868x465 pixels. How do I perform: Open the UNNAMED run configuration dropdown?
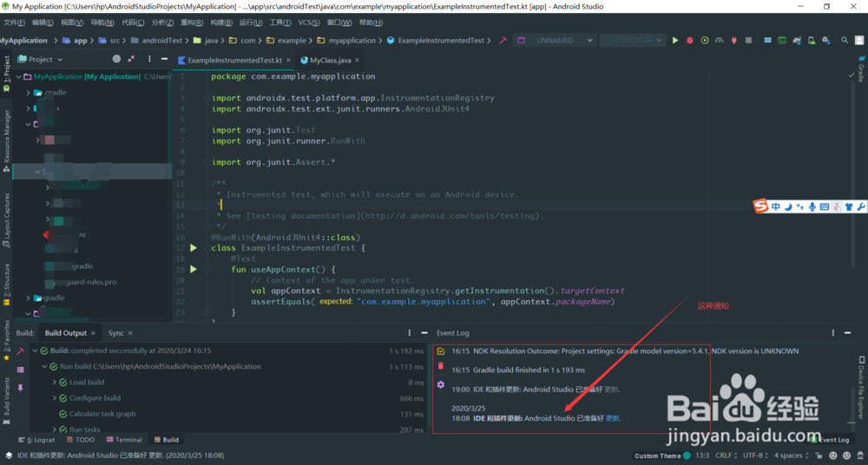pos(555,41)
